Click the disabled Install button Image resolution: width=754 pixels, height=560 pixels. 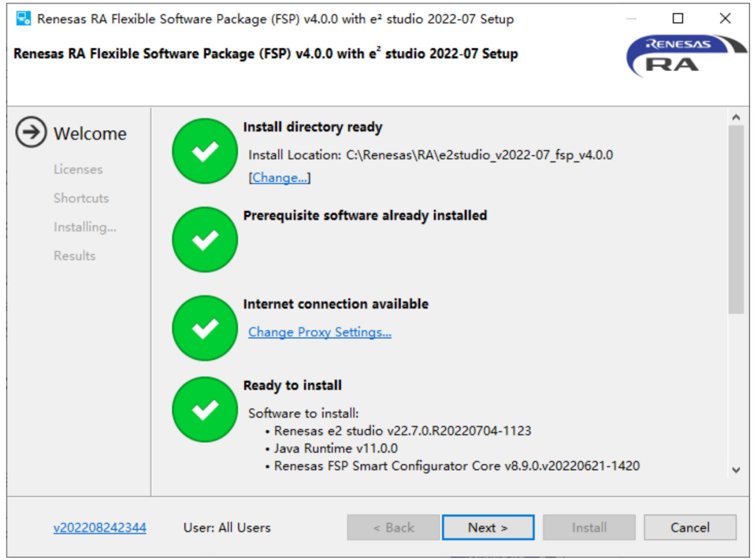589,528
